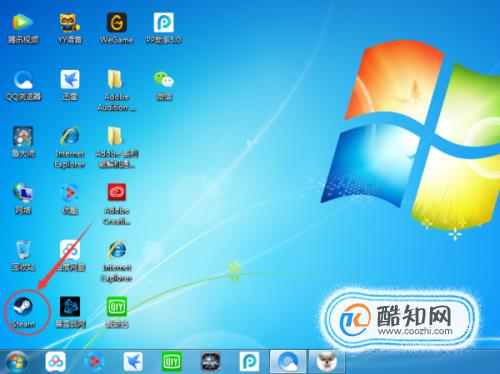
Task: Select the Adobe Creative Cloud desktop icon
Action: pyautogui.click(x=117, y=204)
